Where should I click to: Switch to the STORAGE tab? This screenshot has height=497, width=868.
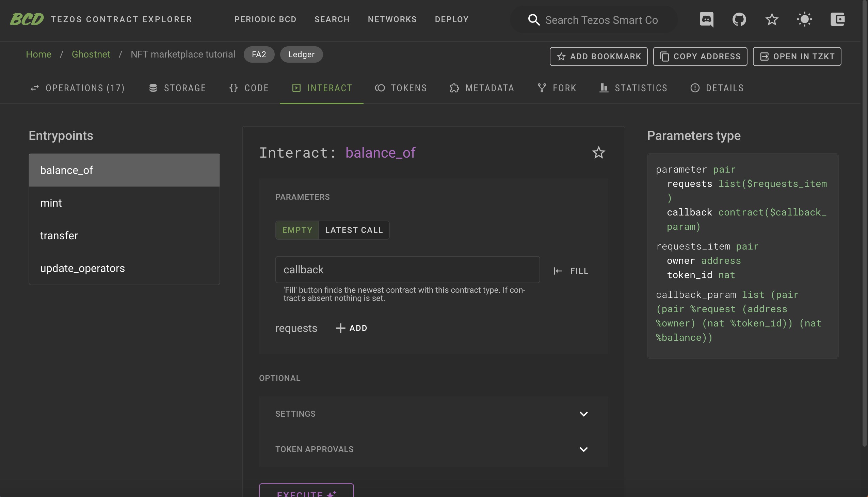[x=177, y=88]
